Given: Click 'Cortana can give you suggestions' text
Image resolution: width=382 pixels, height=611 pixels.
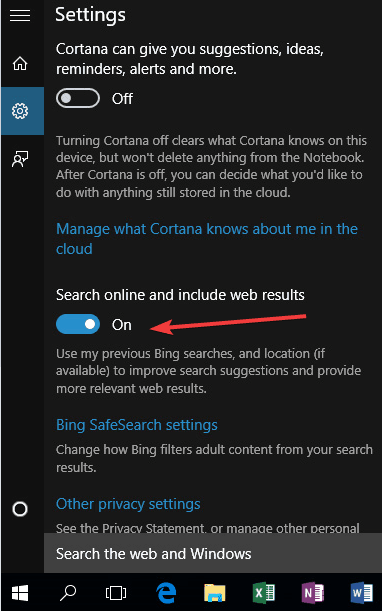Looking at the screenshot, I should 190,59.
